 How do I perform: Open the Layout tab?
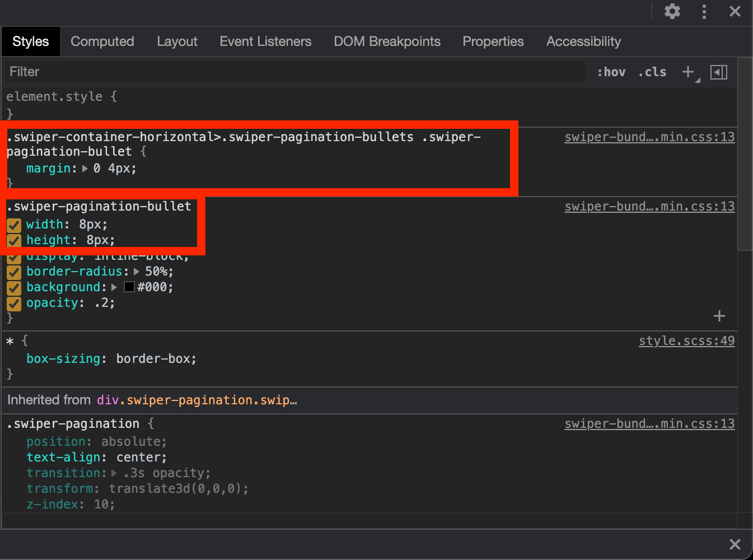pos(177,41)
